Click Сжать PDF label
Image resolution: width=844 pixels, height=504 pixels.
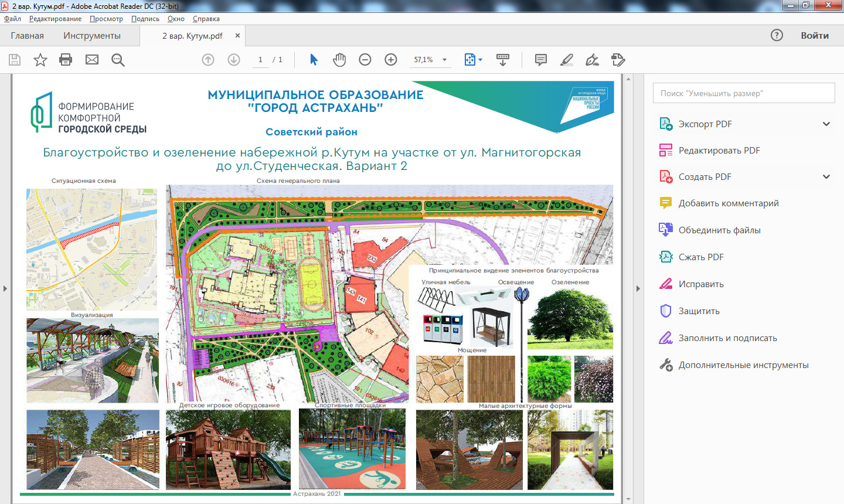click(701, 257)
